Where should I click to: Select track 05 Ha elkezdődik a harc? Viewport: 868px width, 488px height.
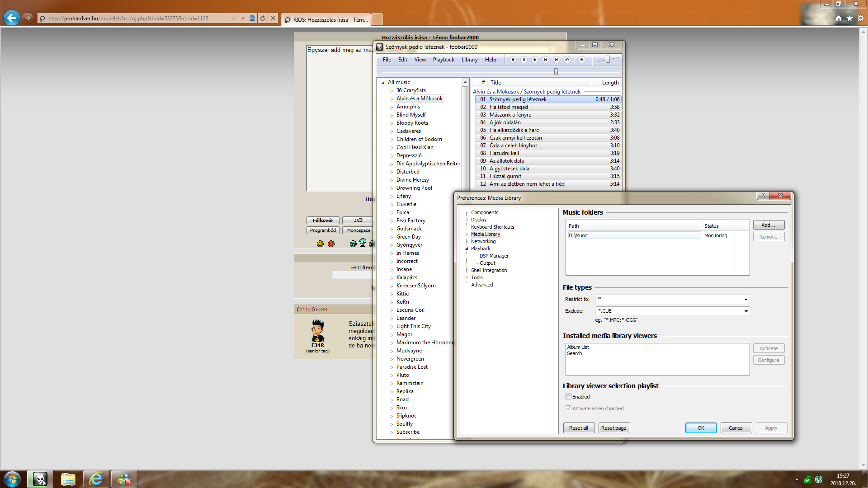tap(548, 130)
